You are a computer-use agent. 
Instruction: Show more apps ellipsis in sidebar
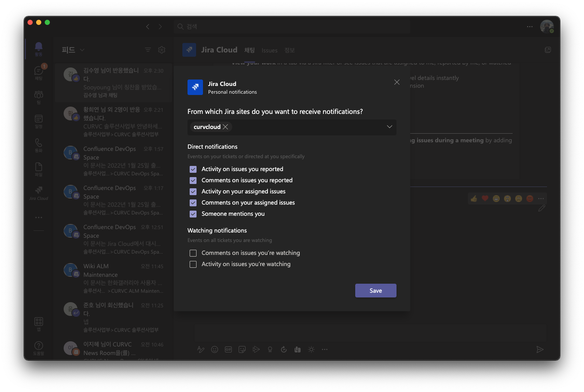pyautogui.click(x=39, y=217)
